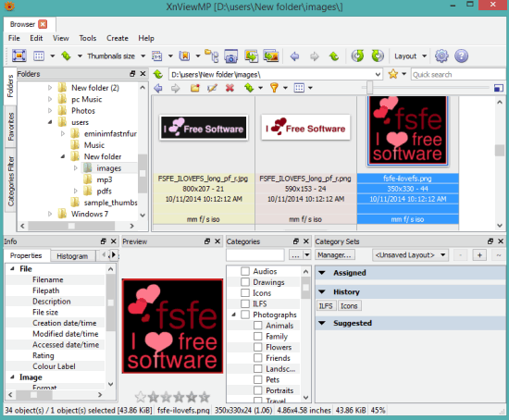Click the green refresh icon beside address bar
The height and width of the screenshot is (420, 509).
coord(158,74)
